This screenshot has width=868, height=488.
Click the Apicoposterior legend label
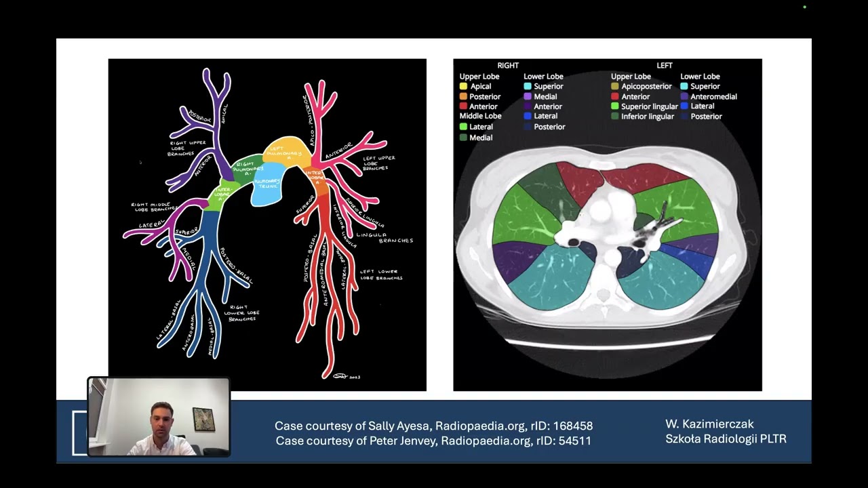(x=647, y=87)
